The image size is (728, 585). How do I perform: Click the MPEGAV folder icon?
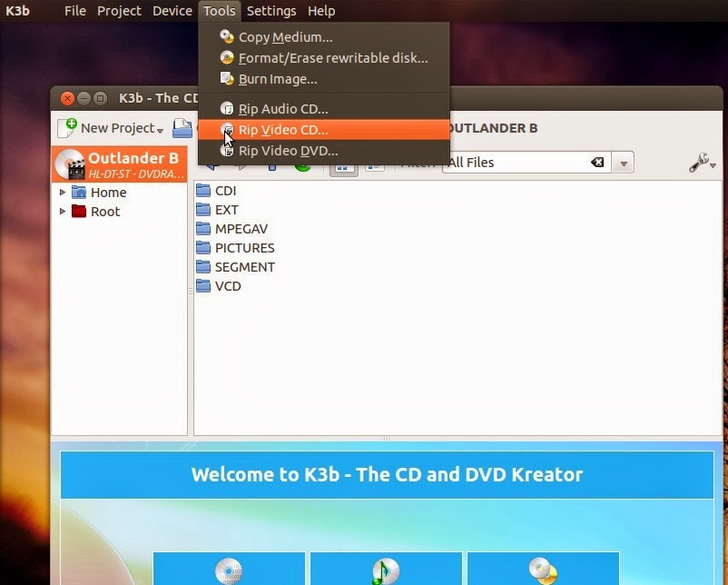coord(203,228)
